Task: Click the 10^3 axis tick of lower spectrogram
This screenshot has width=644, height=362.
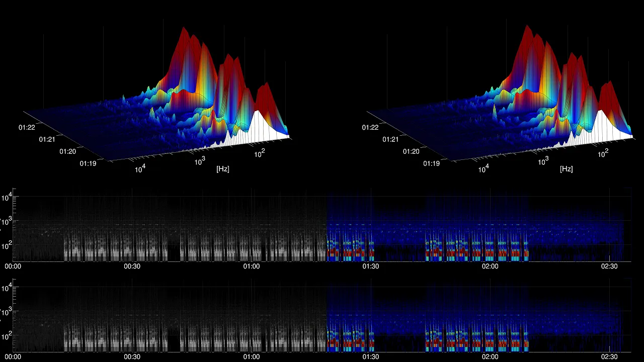Action: coord(6,312)
